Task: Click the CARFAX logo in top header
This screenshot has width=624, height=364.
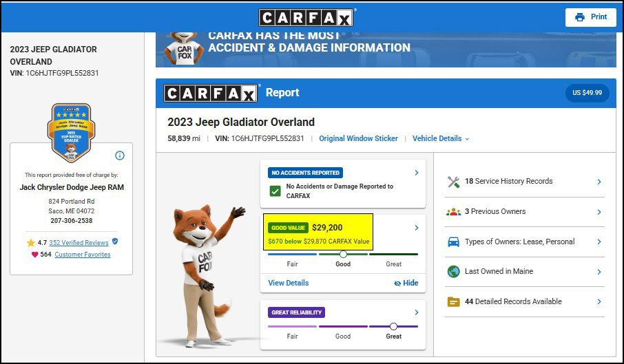Action: coord(306,17)
